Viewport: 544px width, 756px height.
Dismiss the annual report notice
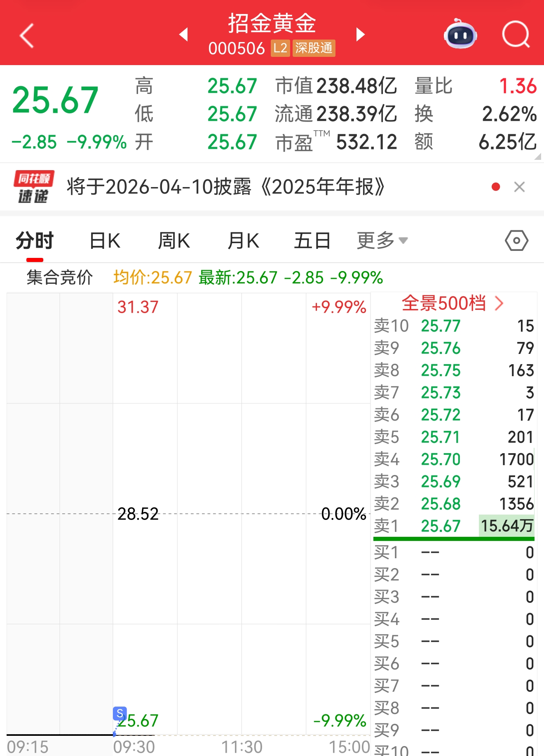pyautogui.click(x=519, y=187)
